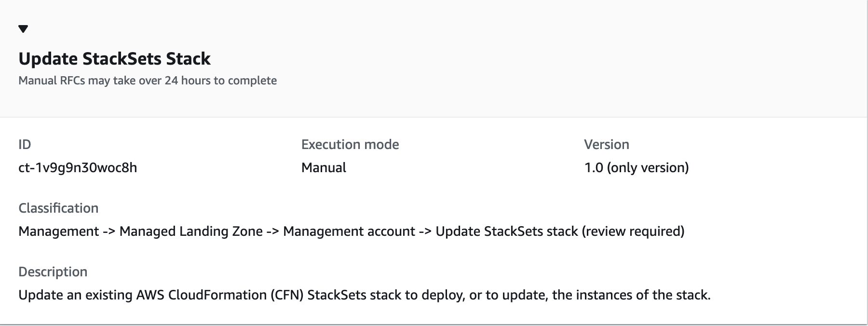Select the Manual execution mode value
Screen dimensions: 868x326
click(323, 168)
